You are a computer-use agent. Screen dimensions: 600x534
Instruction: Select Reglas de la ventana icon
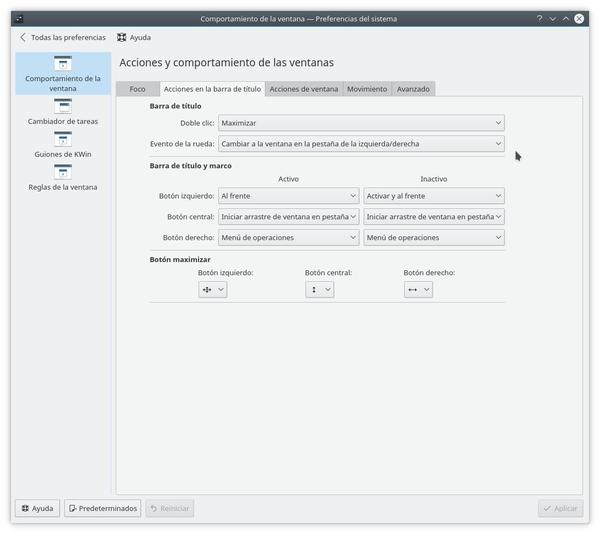[x=62, y=172]
